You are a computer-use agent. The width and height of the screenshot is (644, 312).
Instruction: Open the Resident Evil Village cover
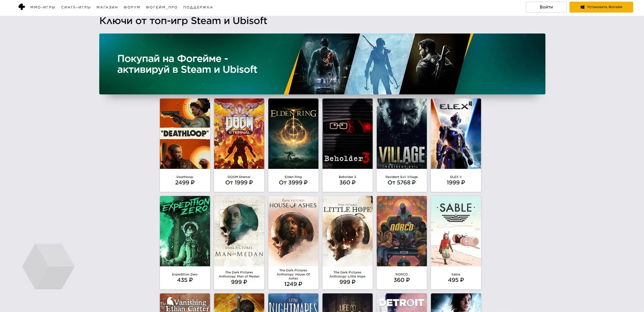coord(402,134)
